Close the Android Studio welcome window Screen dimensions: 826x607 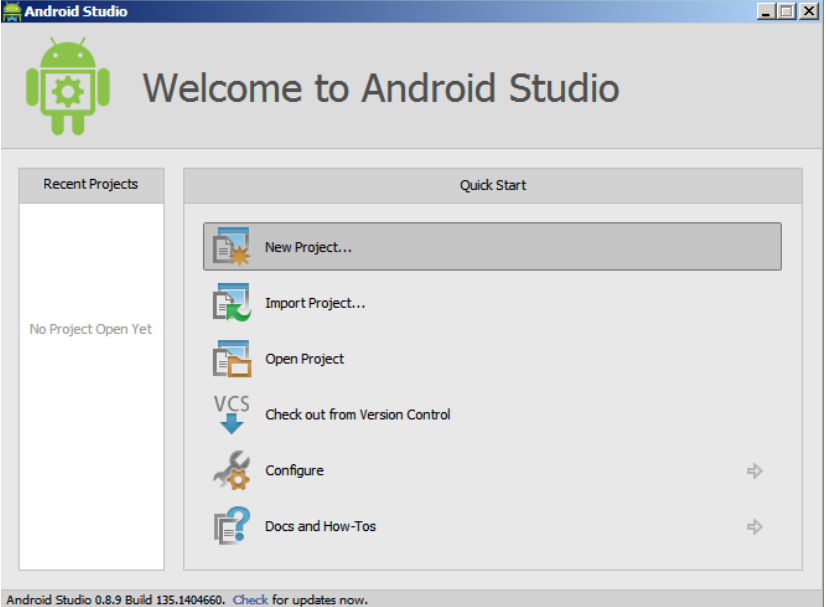point(807,12)
